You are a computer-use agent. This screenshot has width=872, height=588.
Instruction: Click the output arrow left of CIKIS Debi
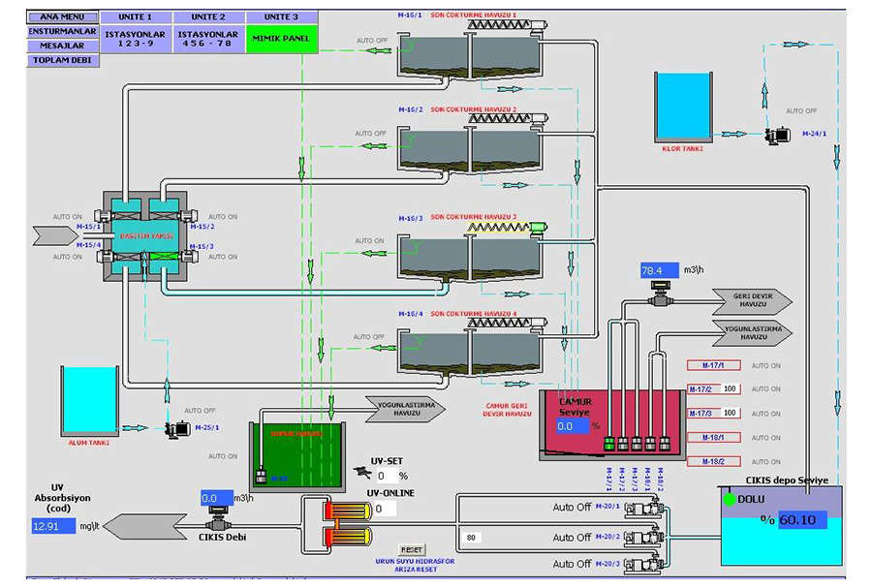click(145, 526)
